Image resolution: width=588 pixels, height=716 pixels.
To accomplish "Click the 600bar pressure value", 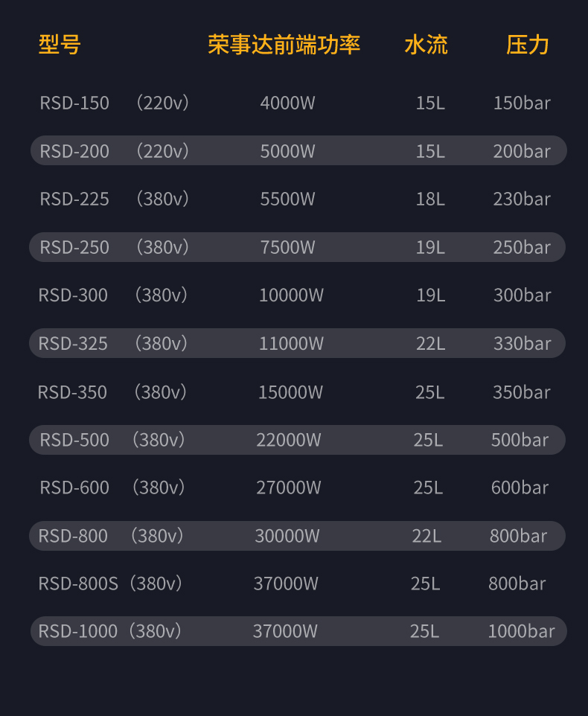I will pos(520,488).
